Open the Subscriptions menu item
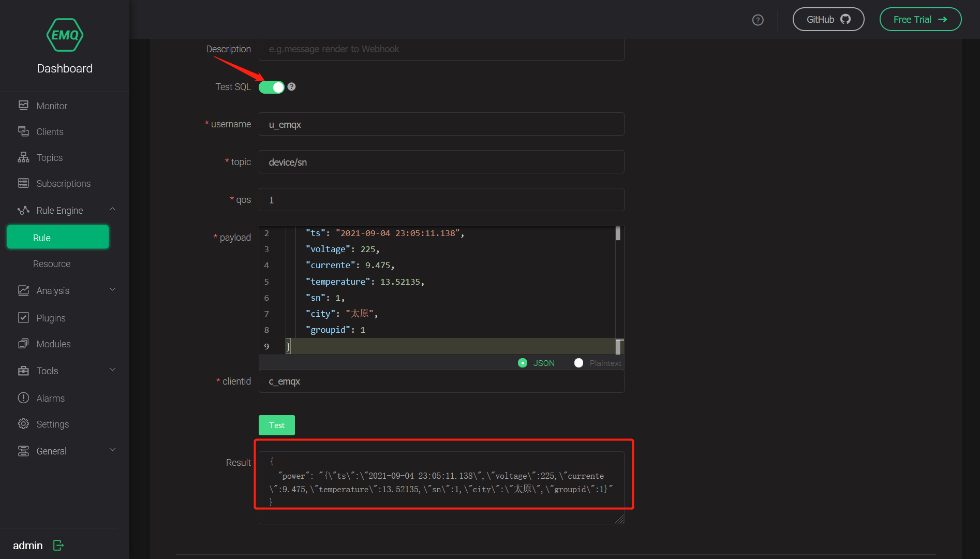Screen dimensions: 980x559 point(65,183)
